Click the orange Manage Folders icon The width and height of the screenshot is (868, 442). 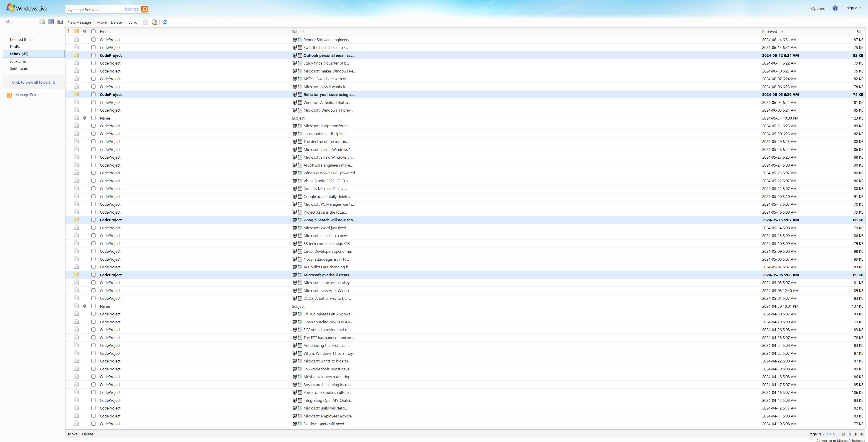[9, 95]
